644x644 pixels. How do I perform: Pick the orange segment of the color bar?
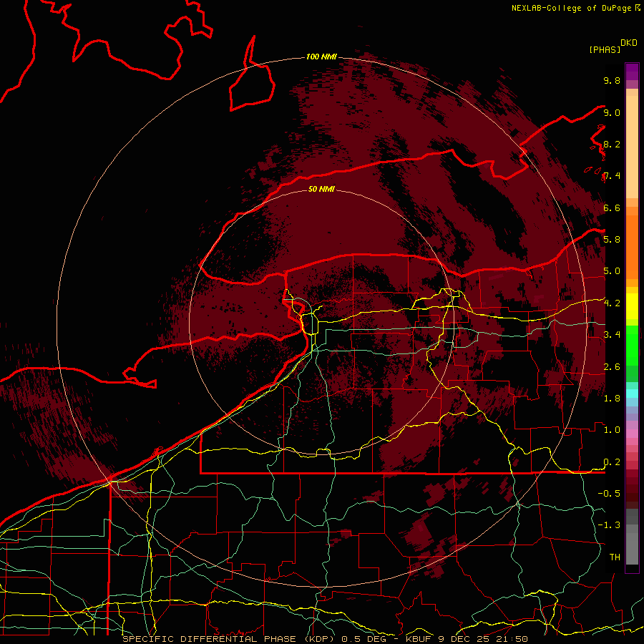pyautogui.click(x=632, y=246)
